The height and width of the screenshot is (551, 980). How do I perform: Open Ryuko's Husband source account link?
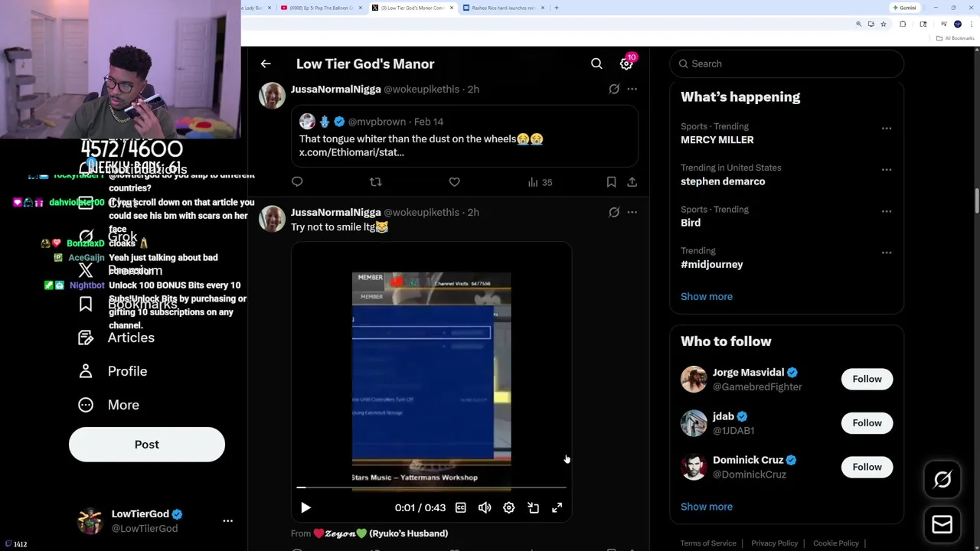(x=381, y=534)
